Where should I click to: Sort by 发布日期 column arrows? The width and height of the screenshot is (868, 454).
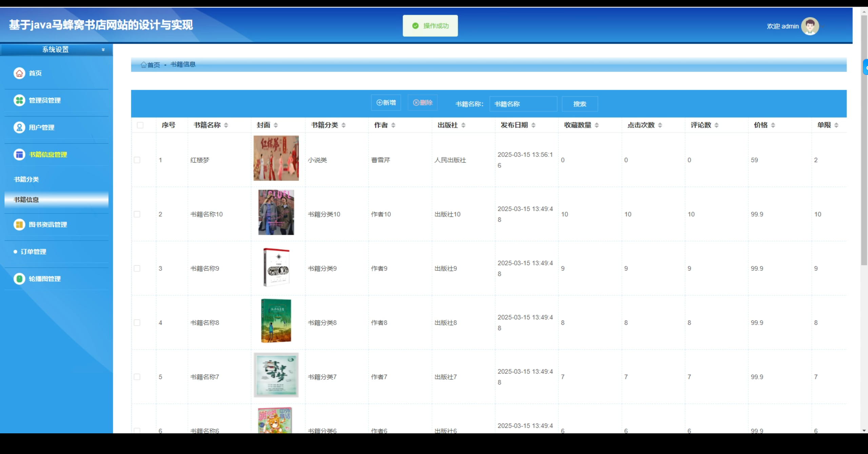pyautogui.click(x=533, y=125)
